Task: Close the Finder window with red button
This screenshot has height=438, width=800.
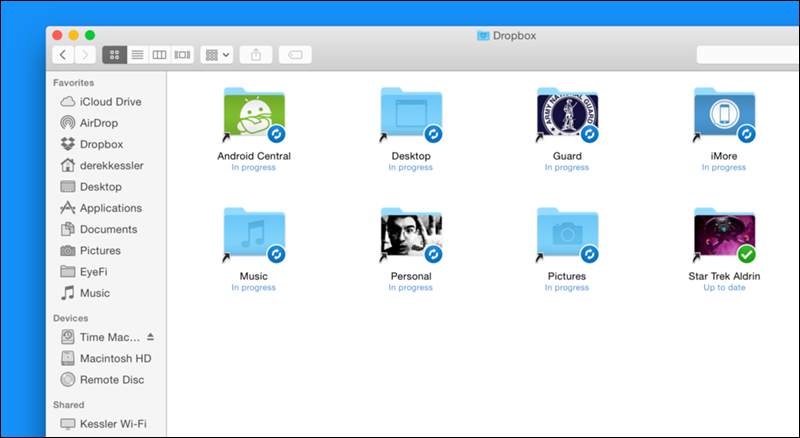Action: click(57, 35)
